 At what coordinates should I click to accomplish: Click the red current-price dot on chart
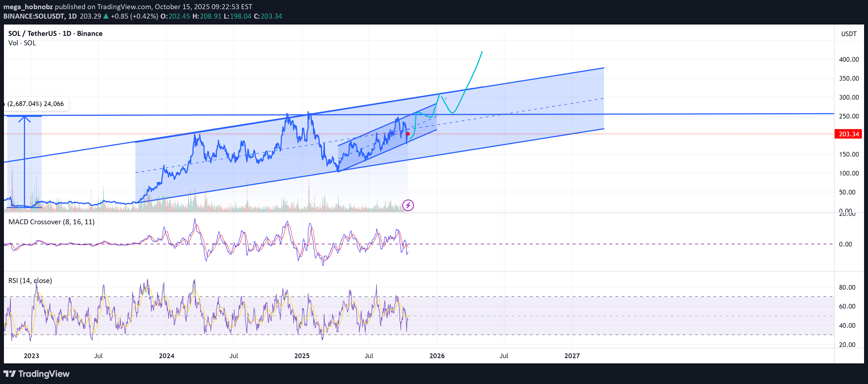click(408, 134)
